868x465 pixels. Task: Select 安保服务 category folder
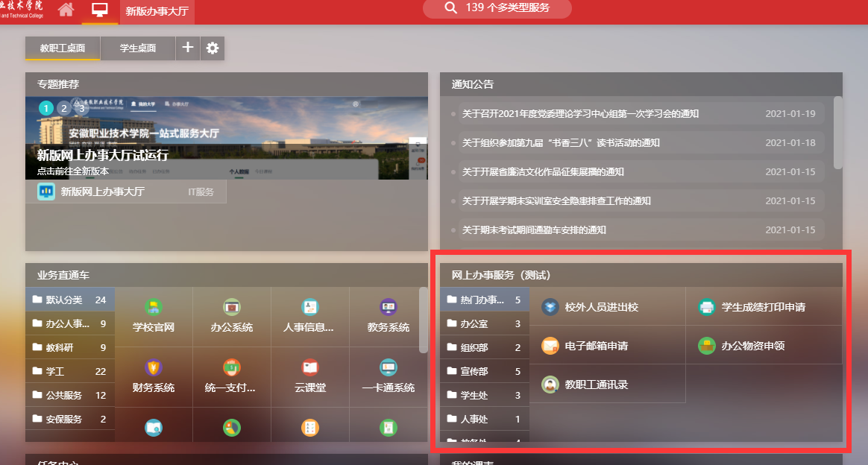click(x=70, y=419)
